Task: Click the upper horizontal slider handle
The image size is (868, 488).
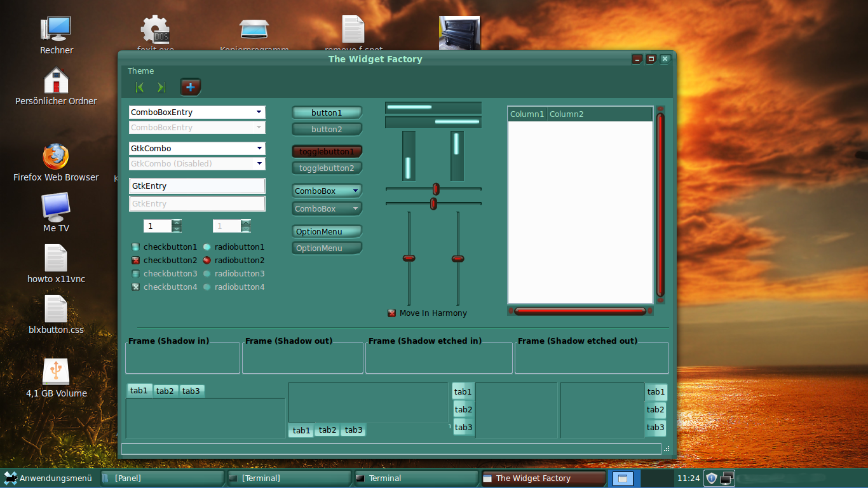Action: pyautogui.click(x=436, y=189)
